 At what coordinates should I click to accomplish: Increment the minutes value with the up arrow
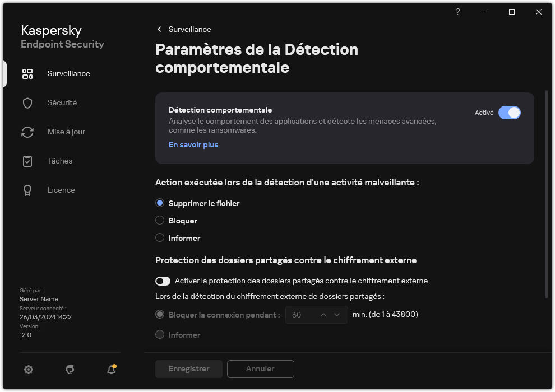tap(324, 315)
